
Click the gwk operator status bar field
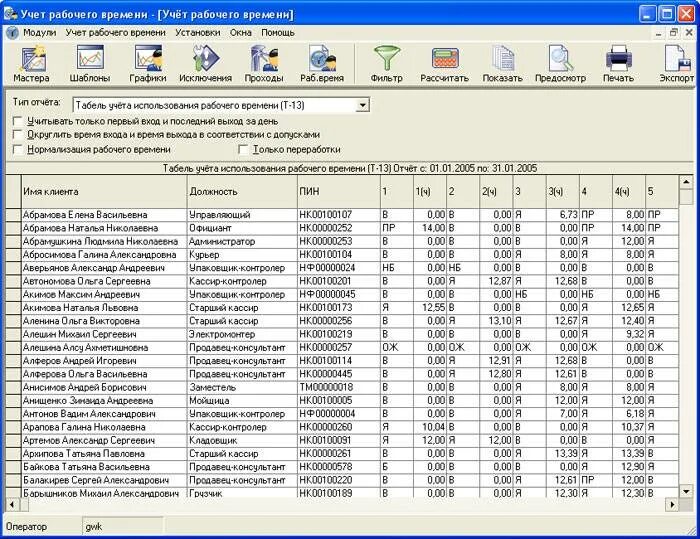coord(122,527)
